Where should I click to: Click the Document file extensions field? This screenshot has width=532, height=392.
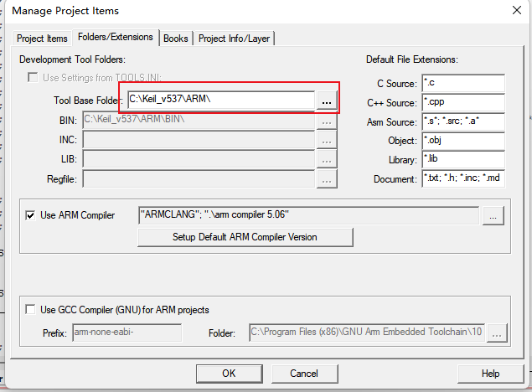(462, 179)
